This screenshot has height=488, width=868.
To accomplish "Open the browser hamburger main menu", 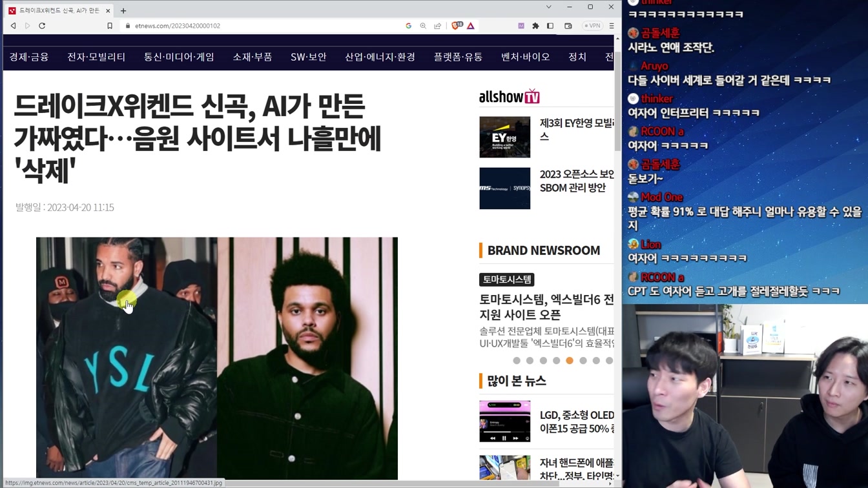I will [x=612, y=26].
